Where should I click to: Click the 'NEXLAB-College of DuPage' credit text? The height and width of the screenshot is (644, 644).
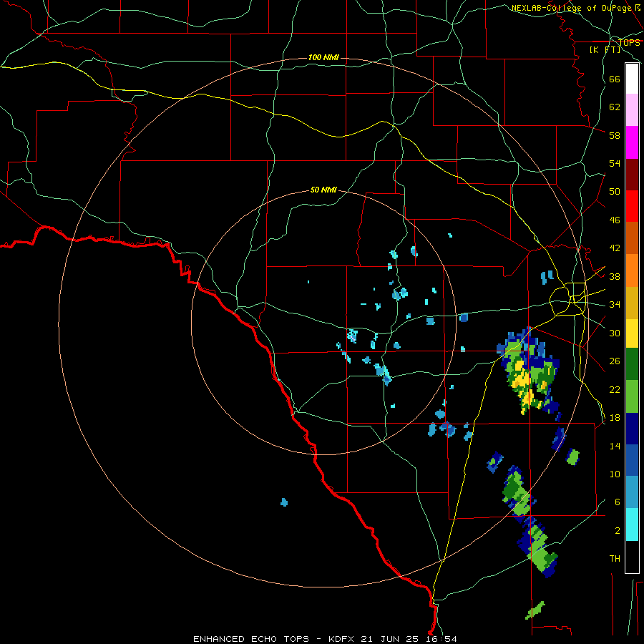[570, 8]
